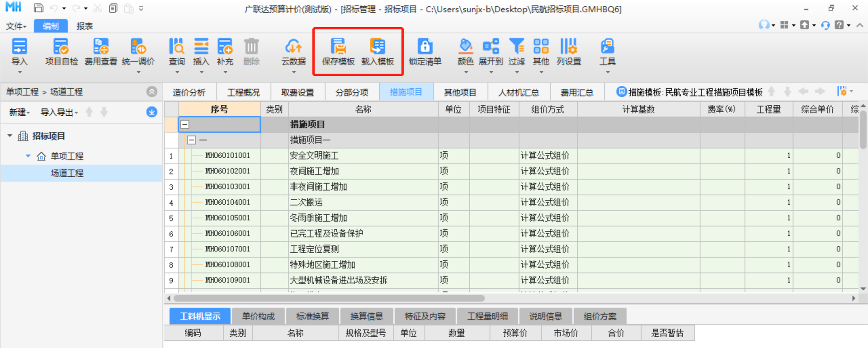Switch to the 单价构成 tab

click(x=258, y=316)
